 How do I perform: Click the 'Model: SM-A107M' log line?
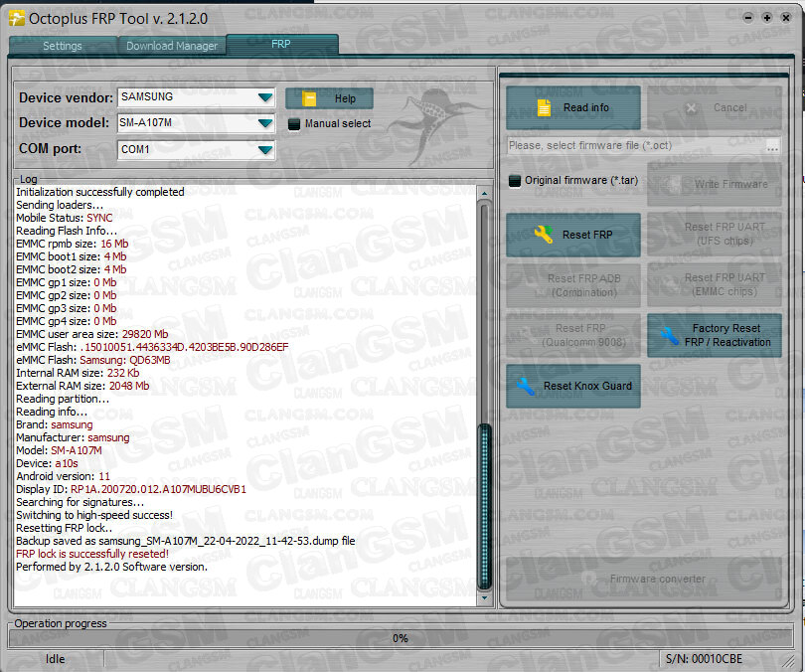pos(59,450)
